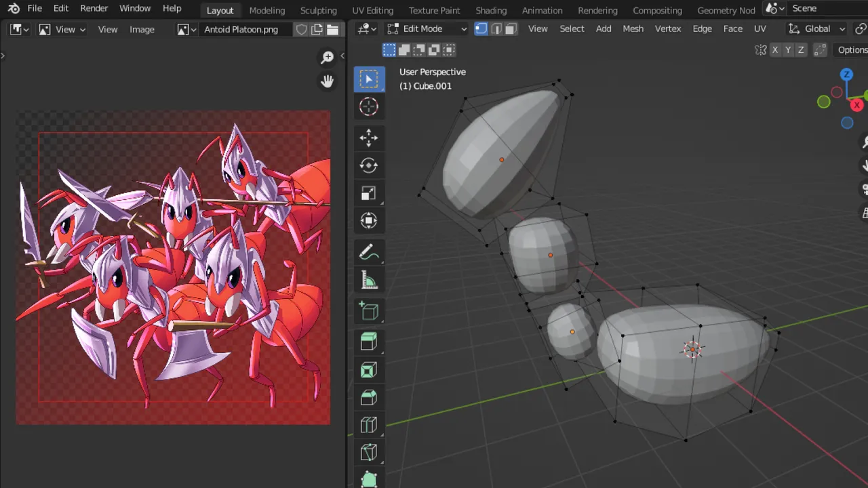The height and width of the screenshot is (488, 868).
Task: Click the mesh symmetry butterfly icon
Action: point(761,50)
